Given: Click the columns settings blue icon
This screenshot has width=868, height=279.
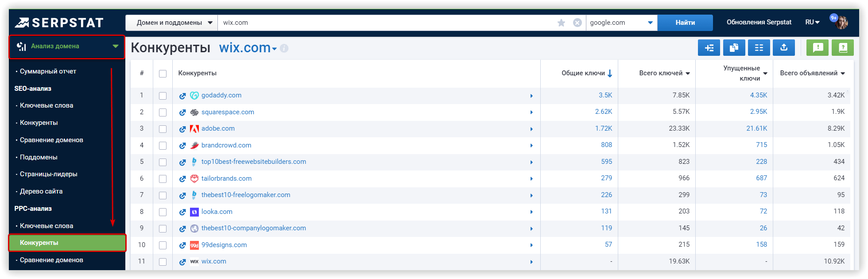Looking at the screenshot, I should point(759,48).
